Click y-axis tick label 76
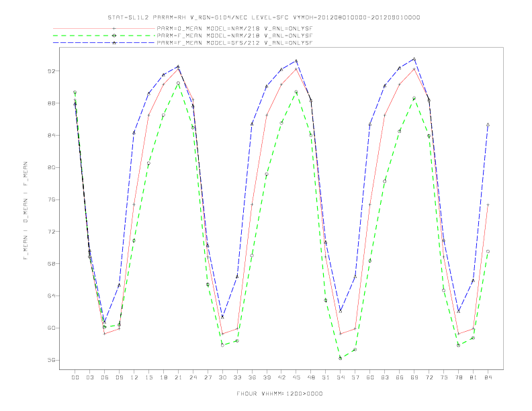Screen dimensions: 532x411 pos(52,199)
